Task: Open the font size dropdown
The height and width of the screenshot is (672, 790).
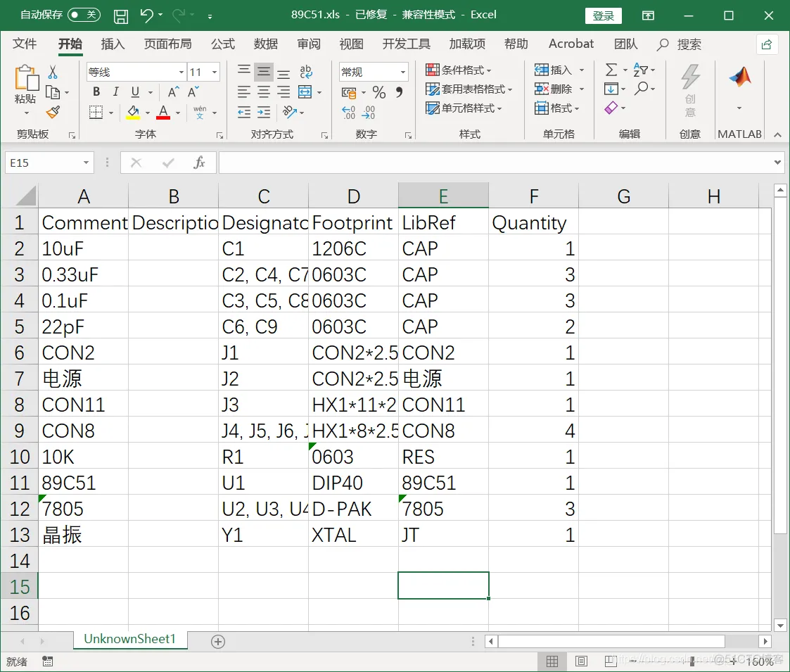Action: click(x=215, y=72)
